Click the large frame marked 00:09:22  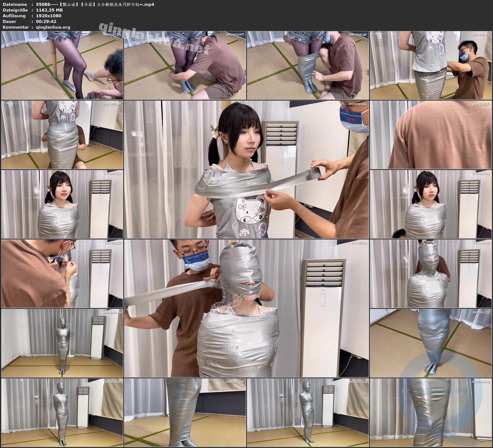247,169
